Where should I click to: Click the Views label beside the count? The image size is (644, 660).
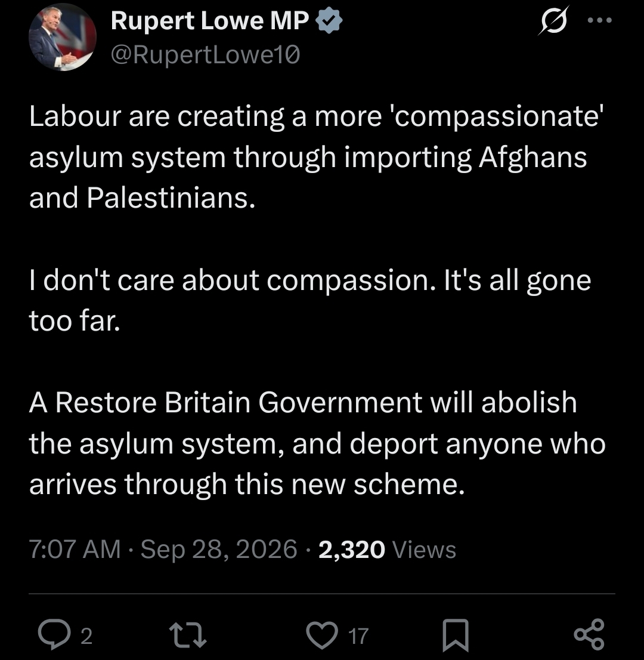[x=424, y=549]
